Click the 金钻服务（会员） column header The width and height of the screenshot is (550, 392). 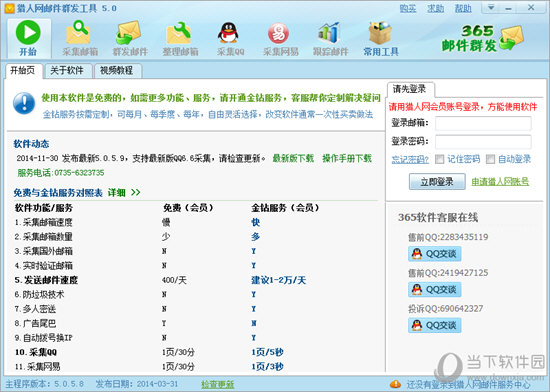[x=285, y=208]
